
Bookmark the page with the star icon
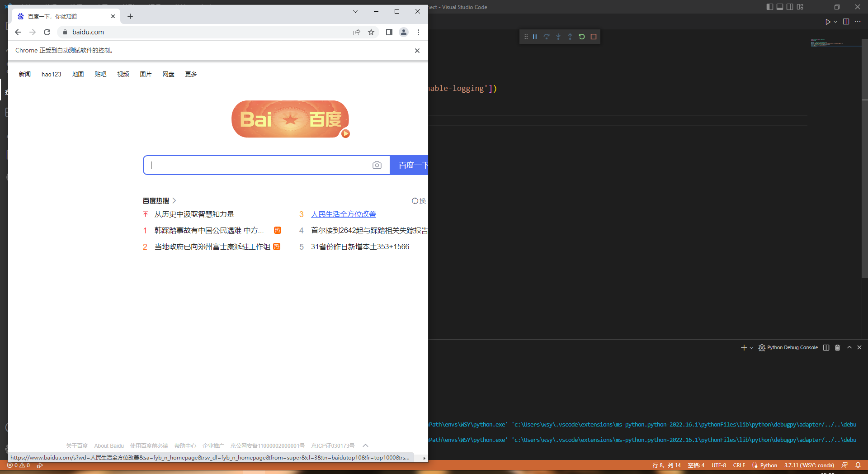(x=371, y=32)
